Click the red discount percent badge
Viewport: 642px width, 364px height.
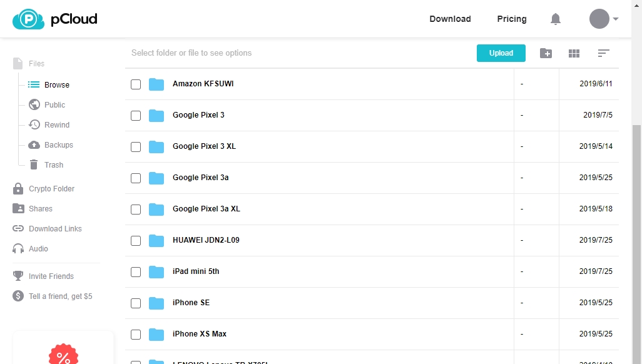[x=63, y=355]
